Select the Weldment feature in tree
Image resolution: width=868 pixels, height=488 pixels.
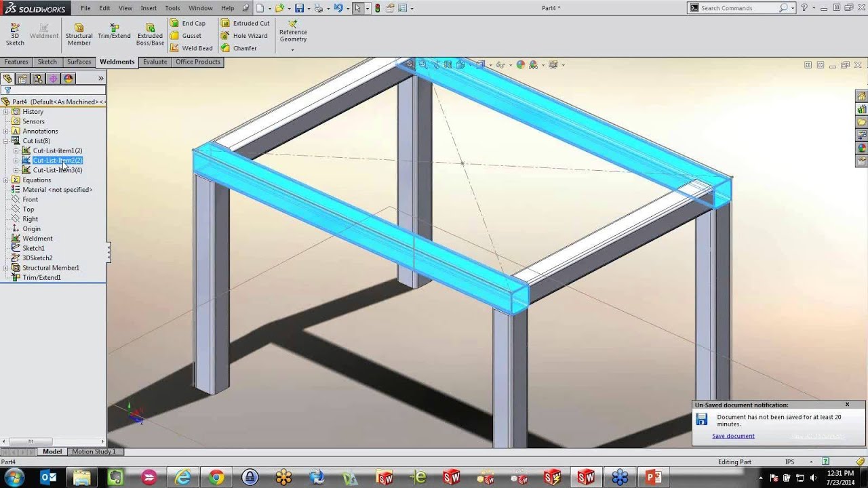[x=37, y=239]
